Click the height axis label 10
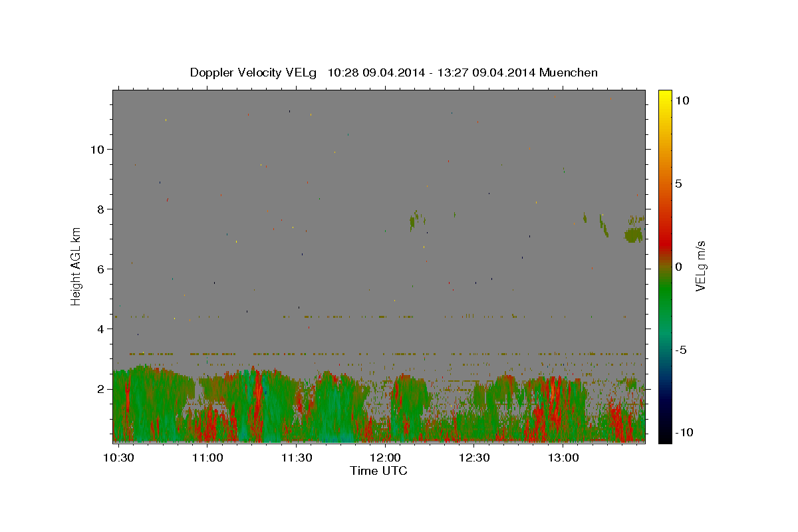The width and height of the screenshot is (798, 532). tap(98, 150)
